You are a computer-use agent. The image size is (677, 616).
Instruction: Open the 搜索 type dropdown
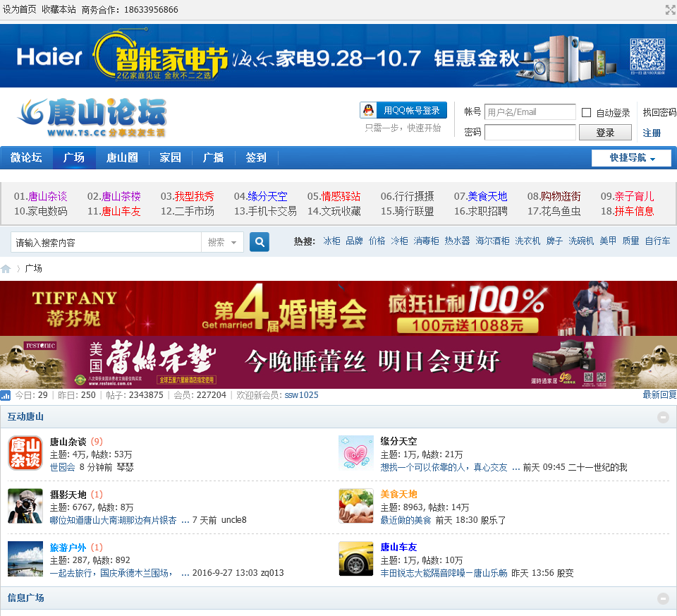pos(222,242)
